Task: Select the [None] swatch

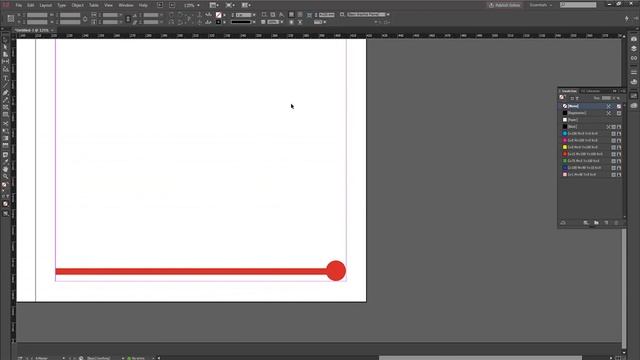Action: [591, 106]
